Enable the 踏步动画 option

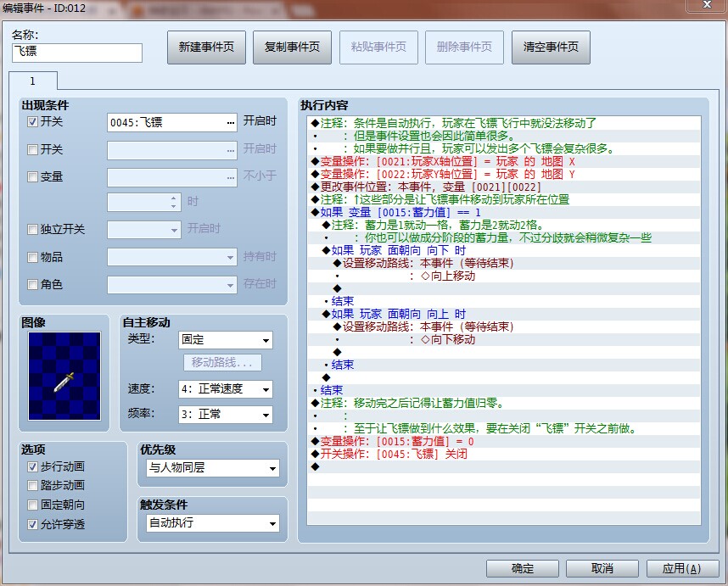32,486
